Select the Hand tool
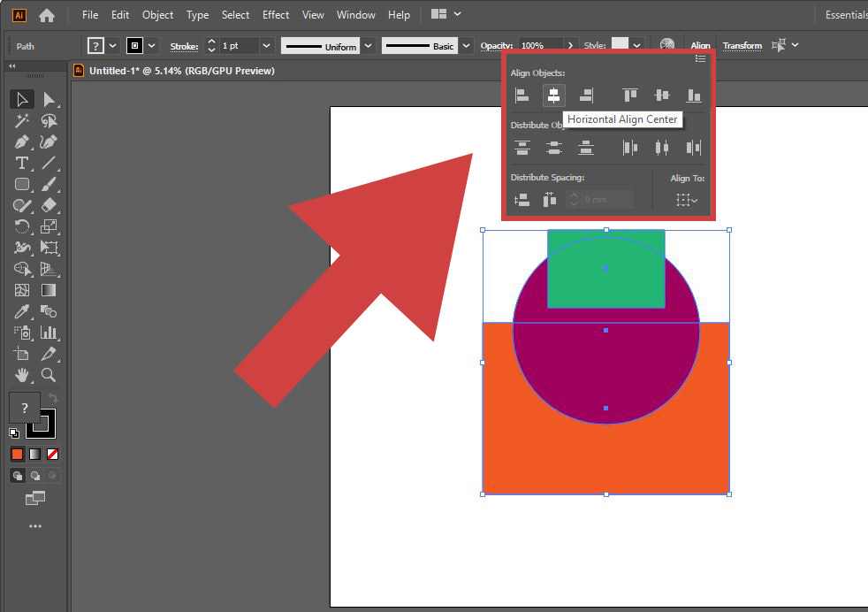Viewport: 868px width, 612px height. click(x=22, y=375)
